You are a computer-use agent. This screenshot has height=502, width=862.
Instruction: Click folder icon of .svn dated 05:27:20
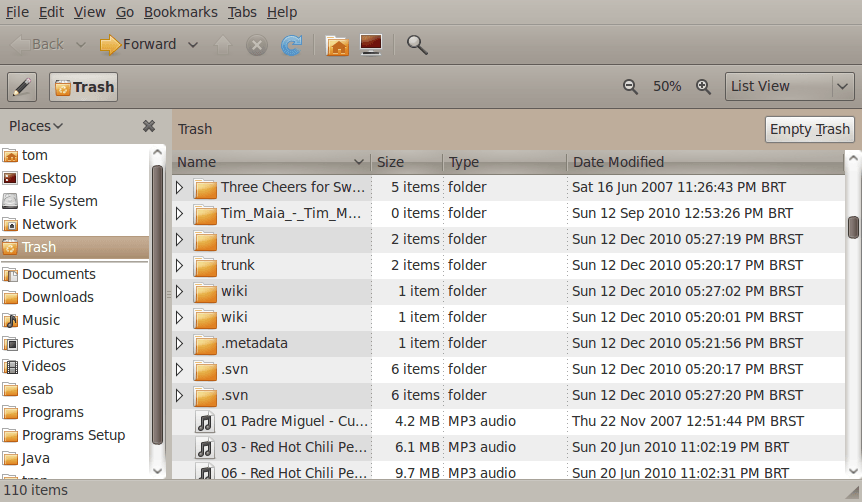pos(205,396)
